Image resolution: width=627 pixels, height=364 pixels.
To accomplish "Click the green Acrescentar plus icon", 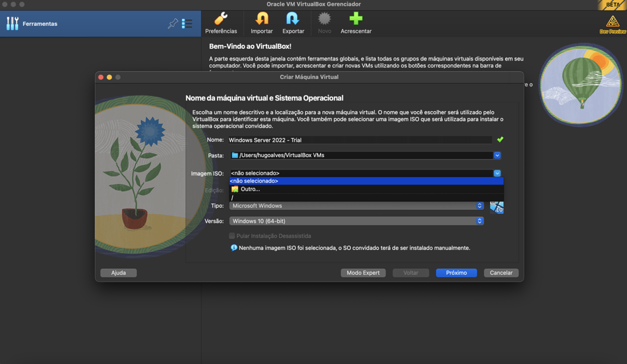I will coord(356,18).
